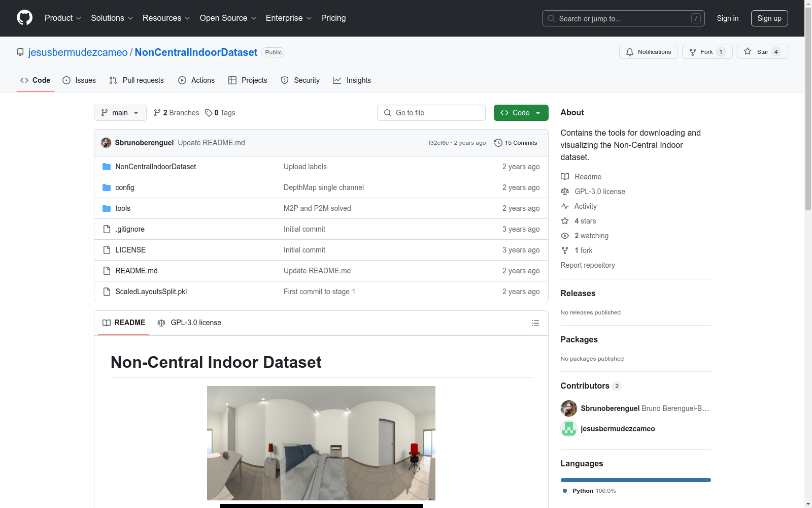
Task: Open the Activity link
Action: tap(579, 206)
